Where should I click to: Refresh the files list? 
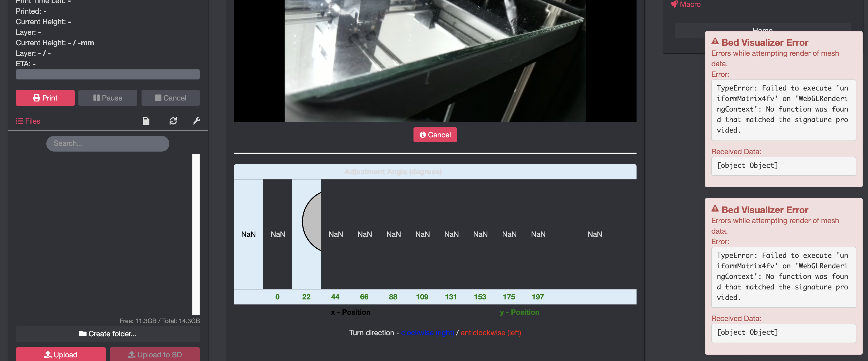coord(173,121)
